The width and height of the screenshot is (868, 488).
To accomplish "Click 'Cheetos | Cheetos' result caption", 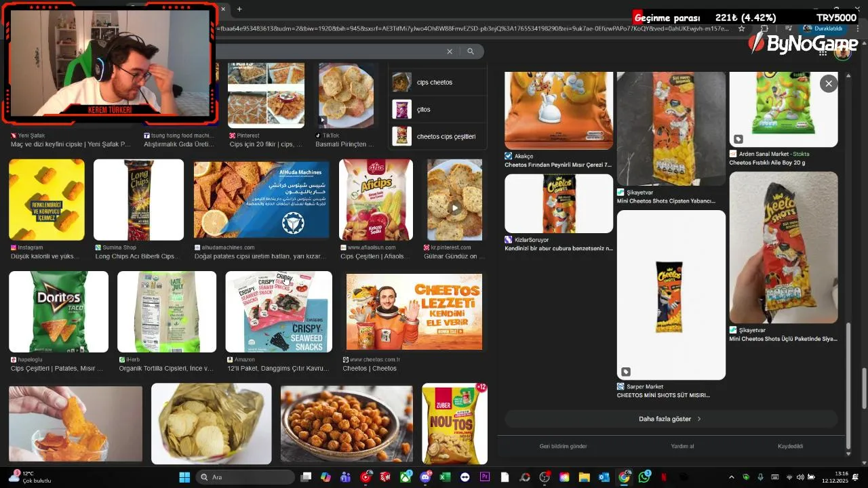I will [370, 369].
